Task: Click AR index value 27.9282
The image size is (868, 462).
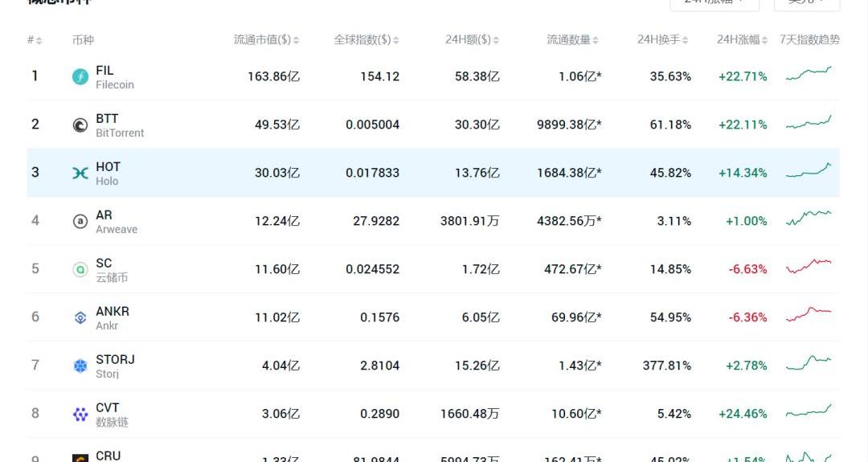Action: coord(376,221)
